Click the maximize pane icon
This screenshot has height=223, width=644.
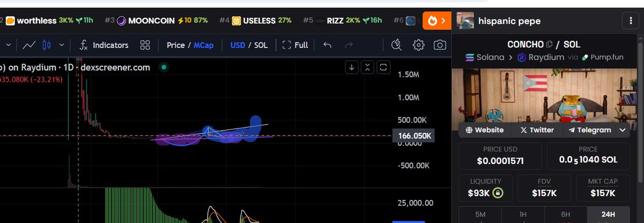[383, 67]
